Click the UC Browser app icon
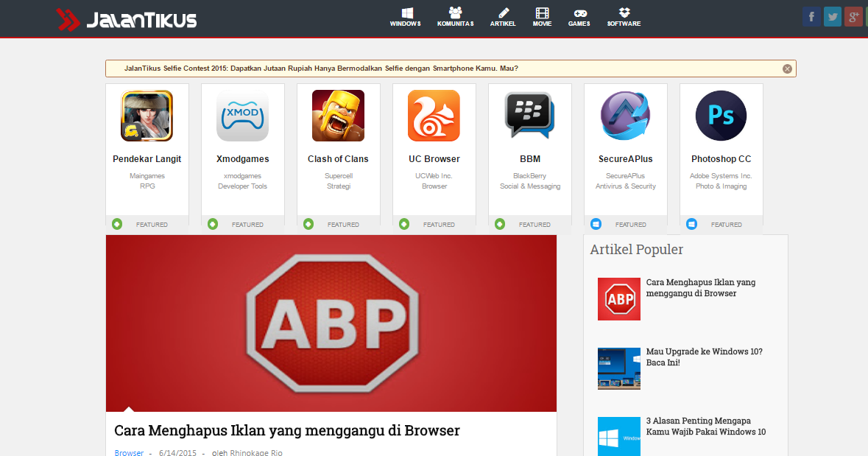 (x=434, y=116)
